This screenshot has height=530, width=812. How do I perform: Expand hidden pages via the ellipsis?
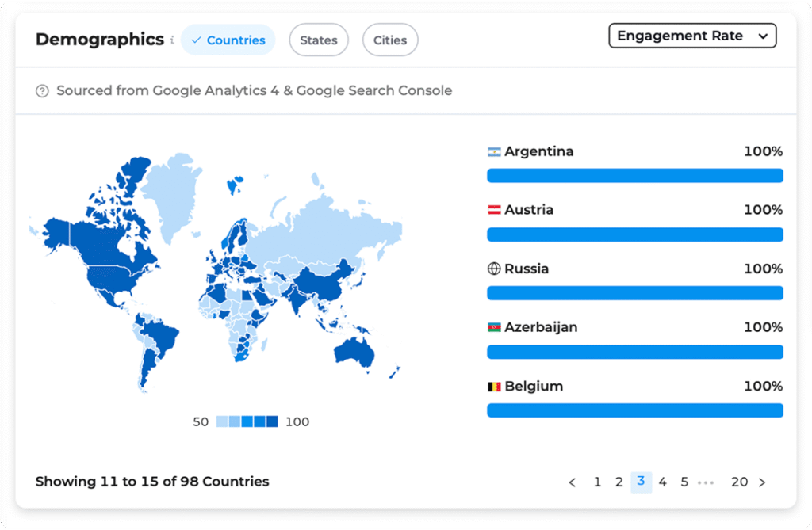coord(706,482)
